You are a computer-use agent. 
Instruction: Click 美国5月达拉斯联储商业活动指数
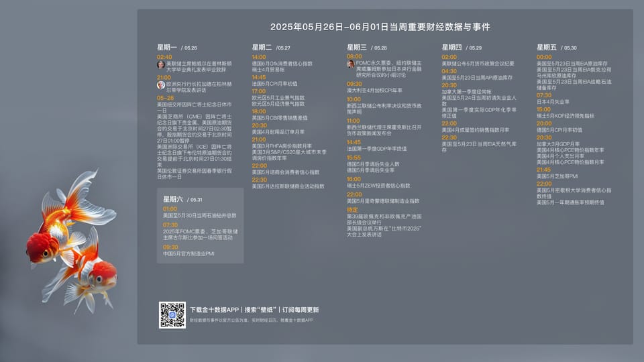288,186
